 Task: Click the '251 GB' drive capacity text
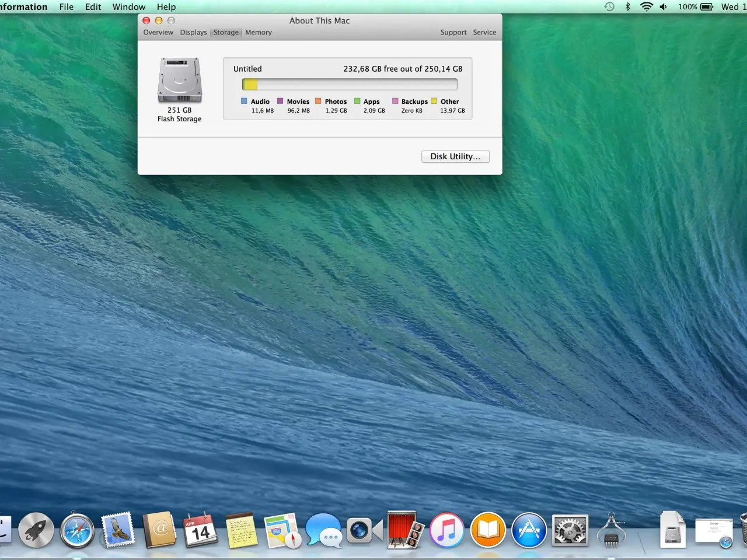179,110
